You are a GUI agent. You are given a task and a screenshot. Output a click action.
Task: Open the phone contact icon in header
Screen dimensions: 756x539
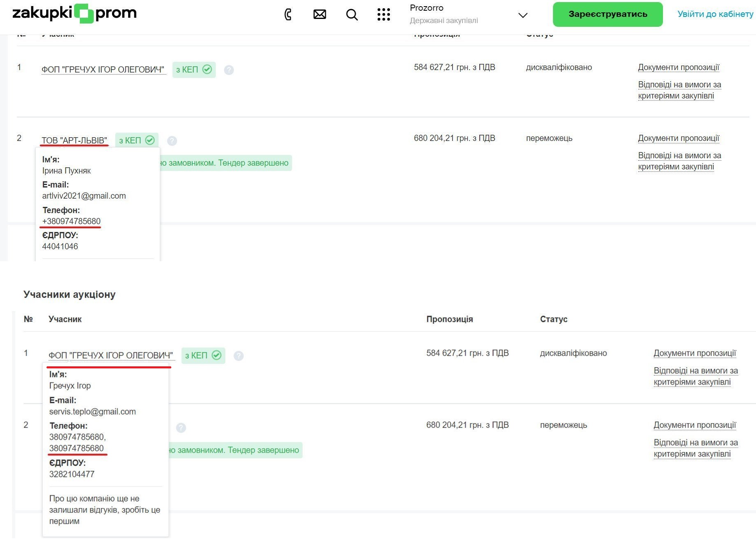pos(288,15)
